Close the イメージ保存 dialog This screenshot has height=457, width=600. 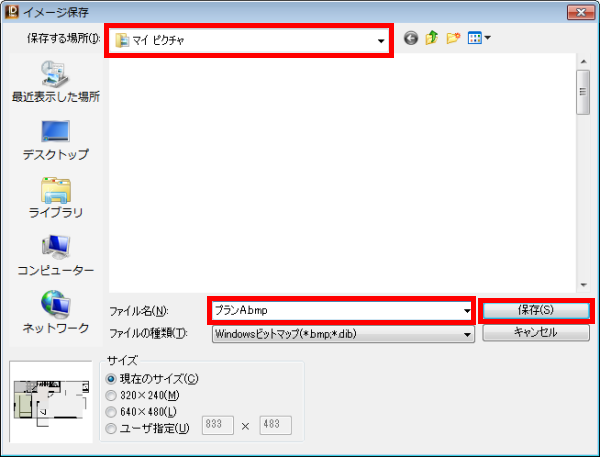tap(580, 12)
